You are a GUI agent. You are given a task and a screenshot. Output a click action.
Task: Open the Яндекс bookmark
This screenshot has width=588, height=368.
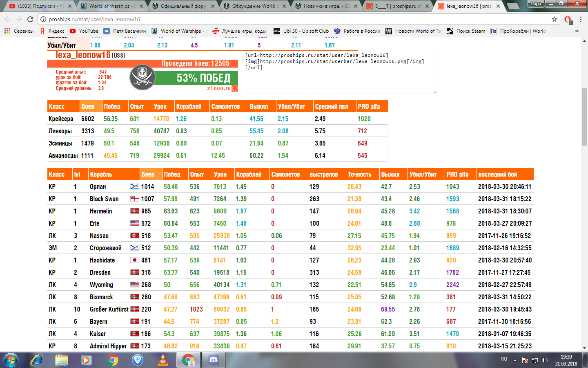[52, 31]
